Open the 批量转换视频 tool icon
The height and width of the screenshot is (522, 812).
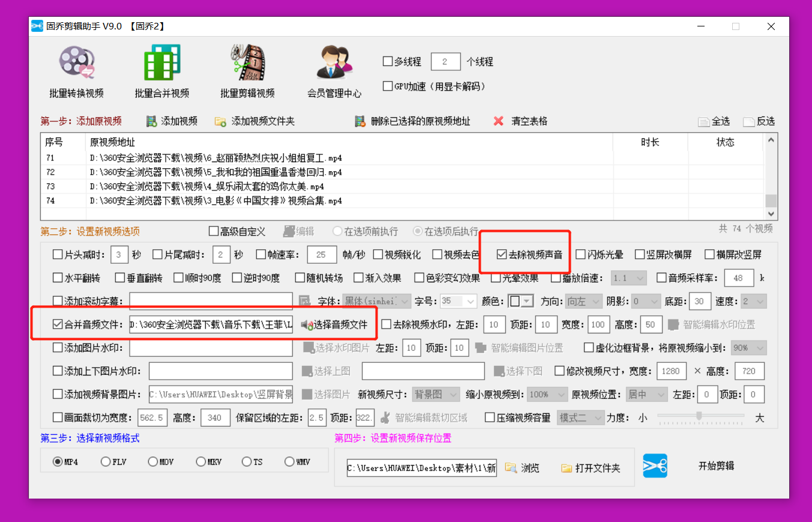point(76,63)
